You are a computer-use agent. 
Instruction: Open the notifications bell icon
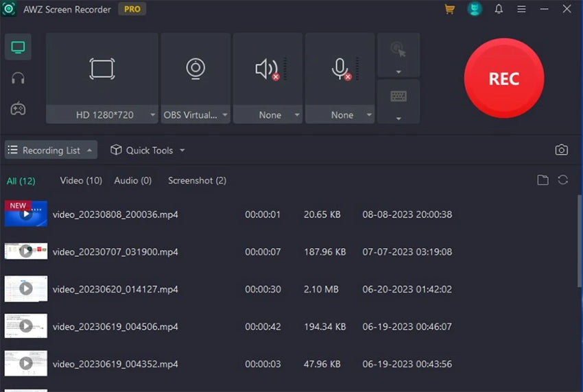point(499,10)
